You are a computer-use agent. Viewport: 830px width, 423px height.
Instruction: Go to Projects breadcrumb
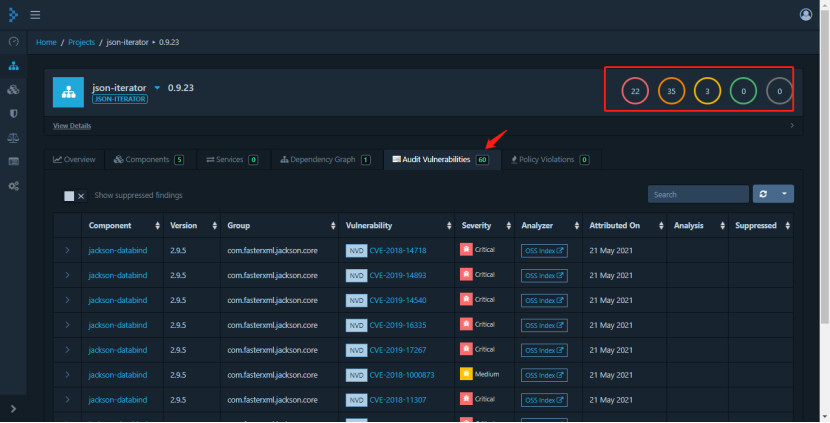[x=82, y=42]
